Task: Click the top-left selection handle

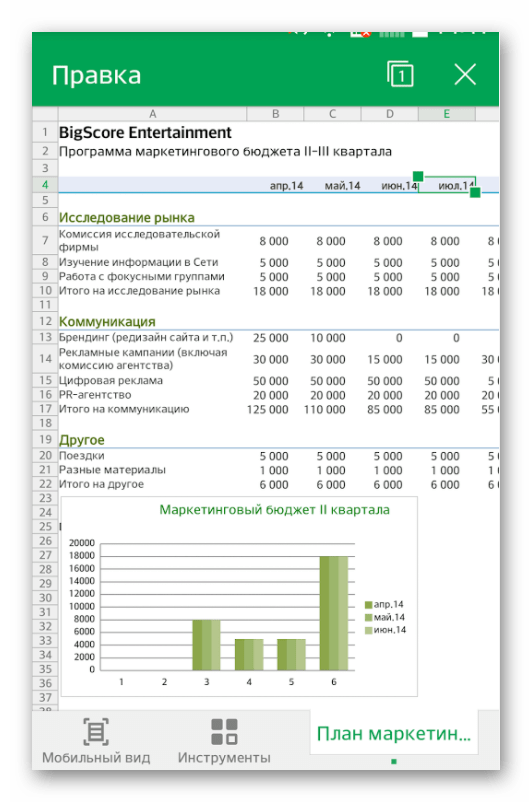Action: (418, 176)
